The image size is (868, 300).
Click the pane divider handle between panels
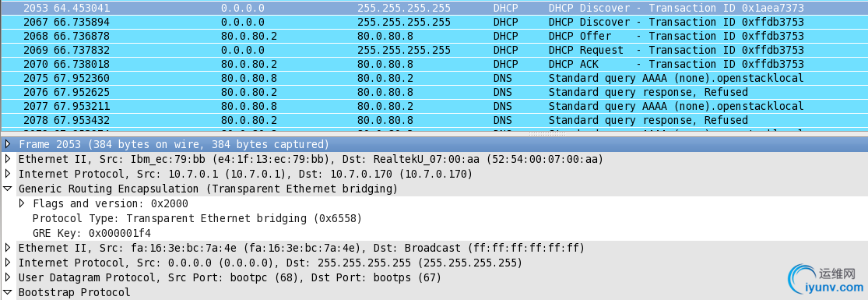point(545,134)
